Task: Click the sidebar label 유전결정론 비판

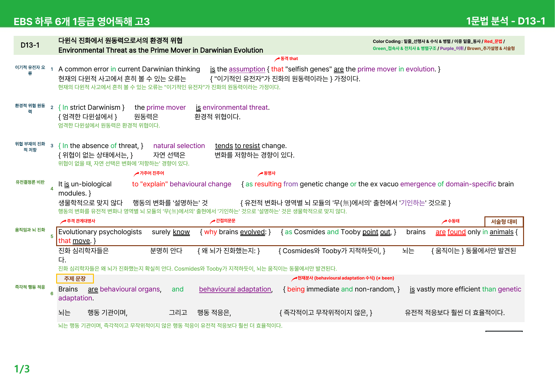Action: pos(30,182)
